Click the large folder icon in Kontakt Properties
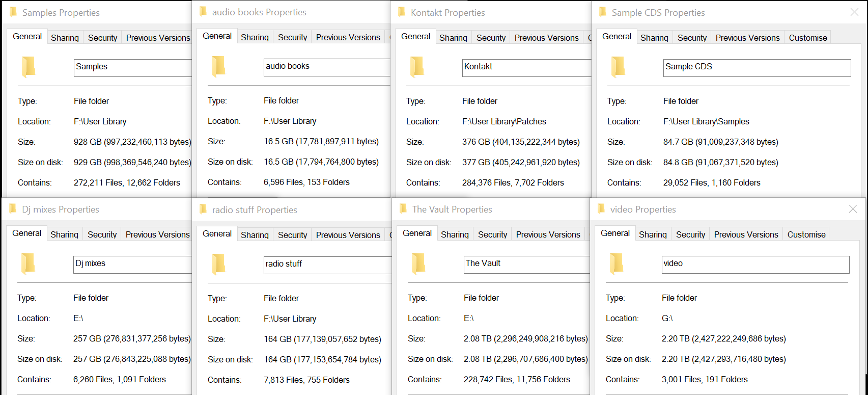Image resolution: width=868 pixels, height=395 pixels. (x=417, y=67)
